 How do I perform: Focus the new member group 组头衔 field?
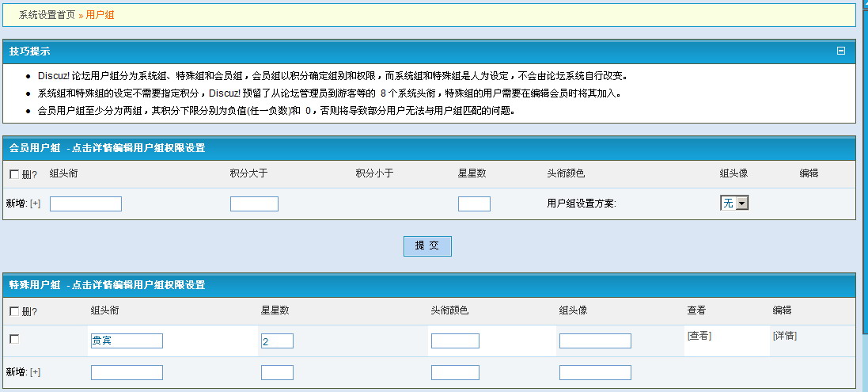pos(85,204)
